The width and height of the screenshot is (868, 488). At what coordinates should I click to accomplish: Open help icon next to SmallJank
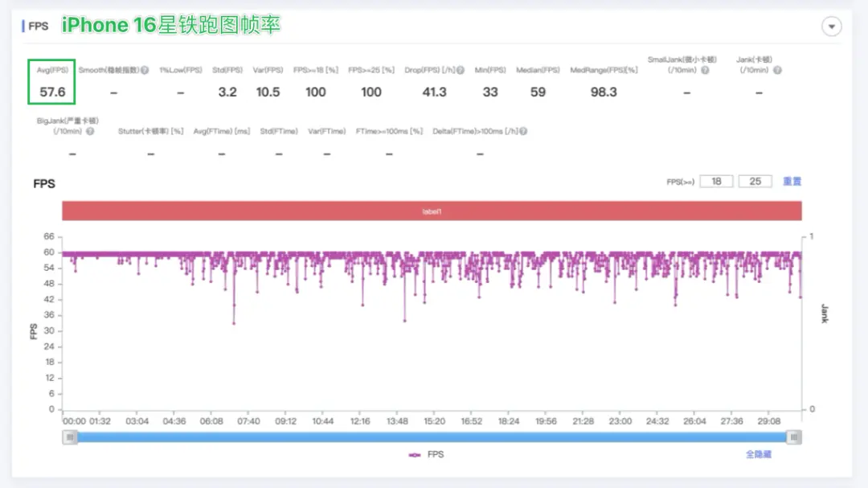[x=706, y=71]
